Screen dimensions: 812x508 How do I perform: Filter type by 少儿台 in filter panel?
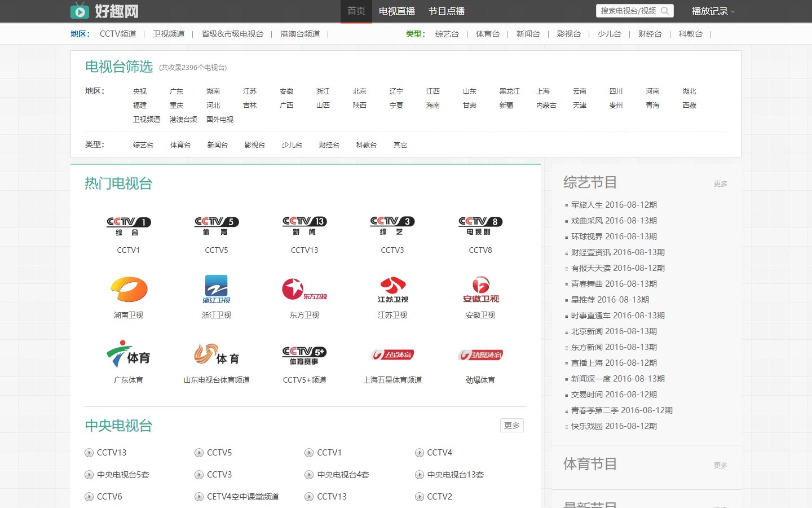click(x=292, y=145)
